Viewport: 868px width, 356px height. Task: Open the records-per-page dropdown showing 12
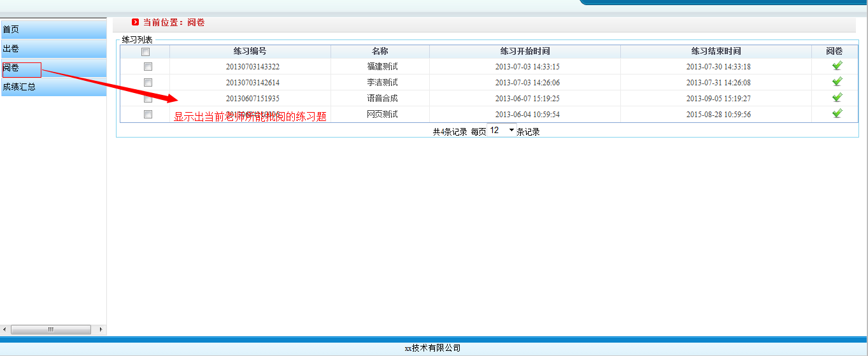click(x=501, y=131)
